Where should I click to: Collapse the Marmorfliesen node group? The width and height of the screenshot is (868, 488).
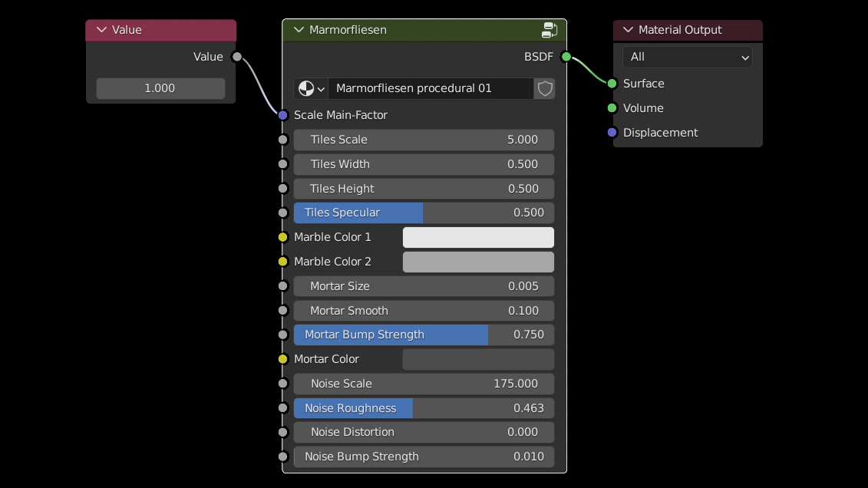[x=298, y=30]
